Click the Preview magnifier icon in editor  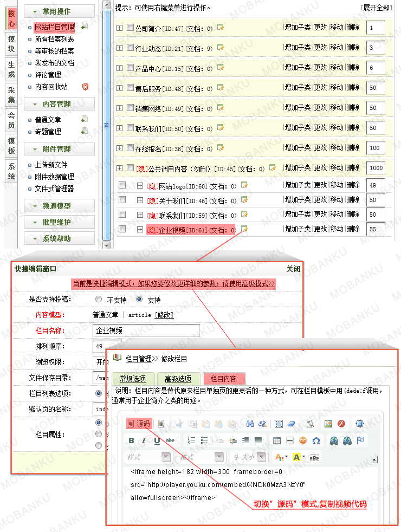[x=310, y=424]
